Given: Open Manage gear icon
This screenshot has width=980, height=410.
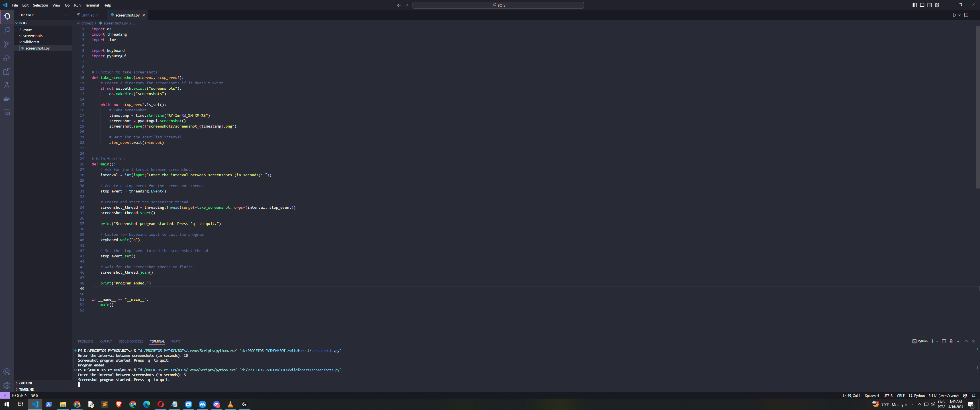Looking at the screenshot, I should coord(7,385).
